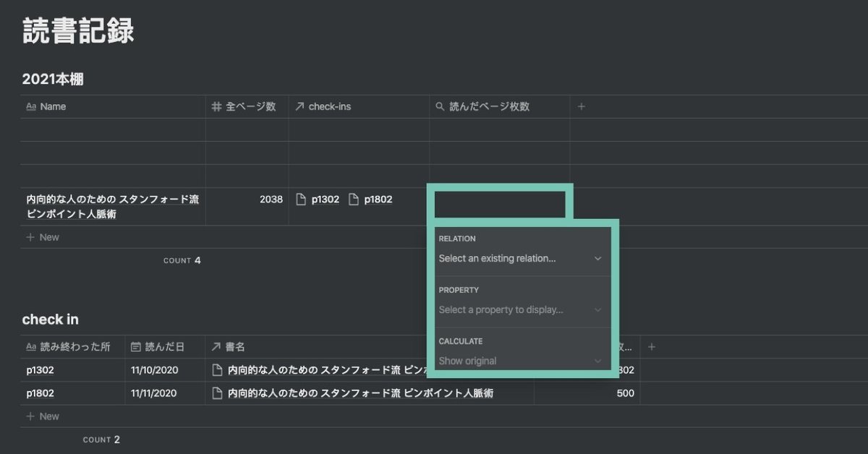Viewport: 868px width, 454px height.
Task: Click the plus icon to add a column in check in table
Action: 651,347
